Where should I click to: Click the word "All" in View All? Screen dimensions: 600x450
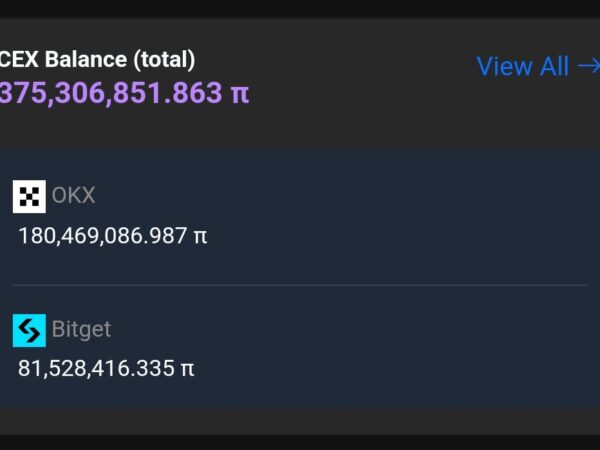coord(554,67)
